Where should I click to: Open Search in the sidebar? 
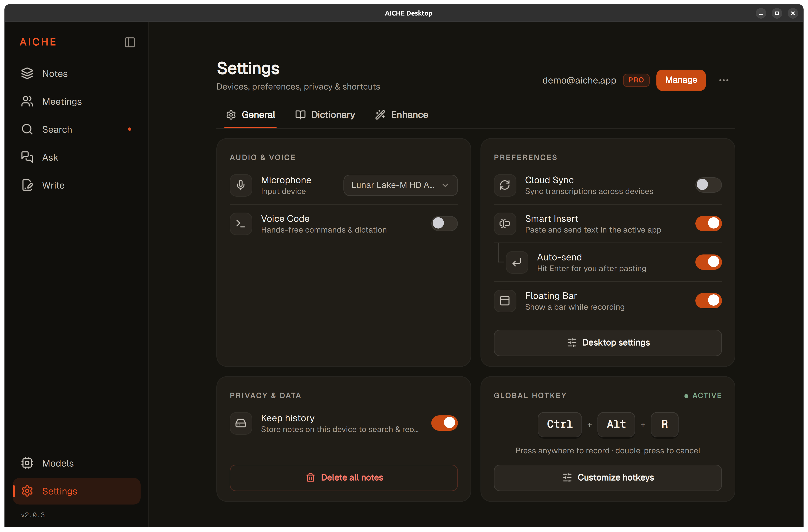pyautogui.click(x=77, y=129)
